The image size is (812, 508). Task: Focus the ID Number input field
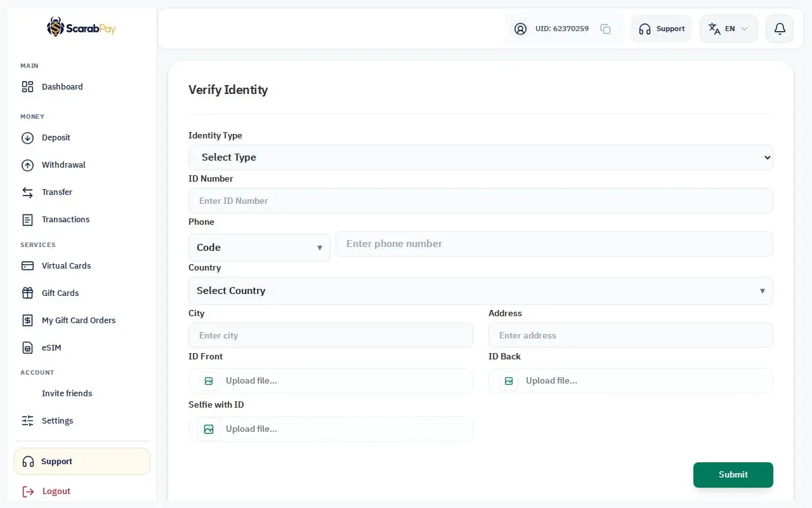481,201
